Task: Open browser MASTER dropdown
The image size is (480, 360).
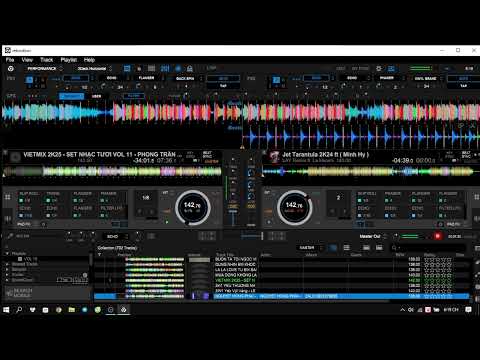Action: [309, 248]
